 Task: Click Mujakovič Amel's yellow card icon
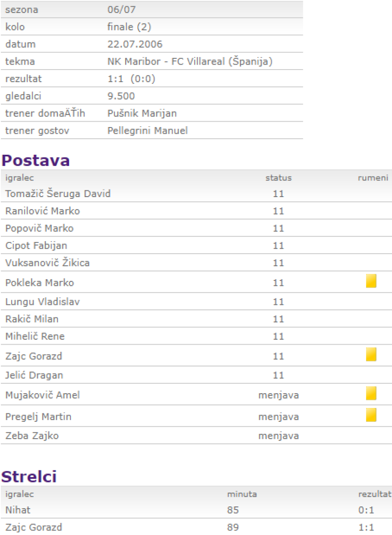(371, 394)
